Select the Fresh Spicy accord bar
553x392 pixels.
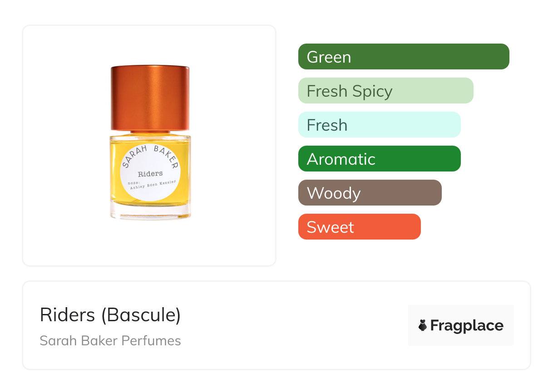click(x=386, y=91)
